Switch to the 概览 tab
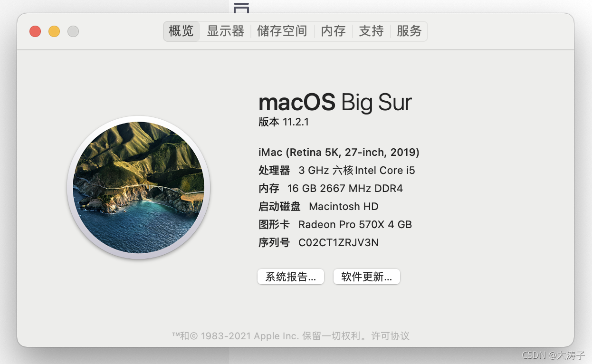592x364 pixels. [181, 31]
